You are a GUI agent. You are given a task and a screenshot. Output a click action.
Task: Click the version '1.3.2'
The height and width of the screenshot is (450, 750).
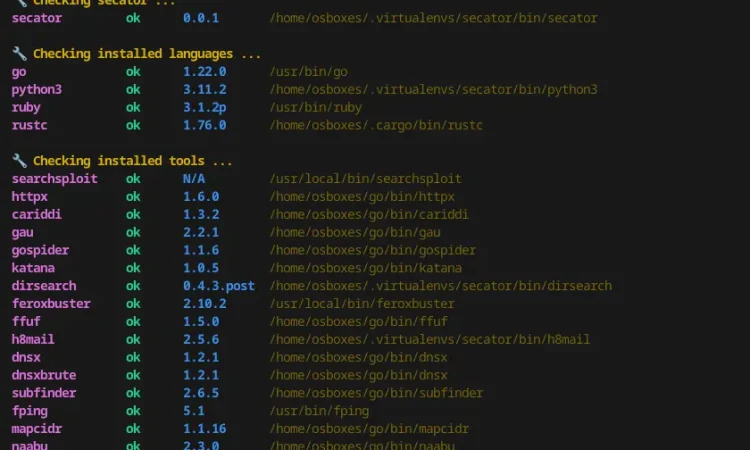(x=201, y=214)
